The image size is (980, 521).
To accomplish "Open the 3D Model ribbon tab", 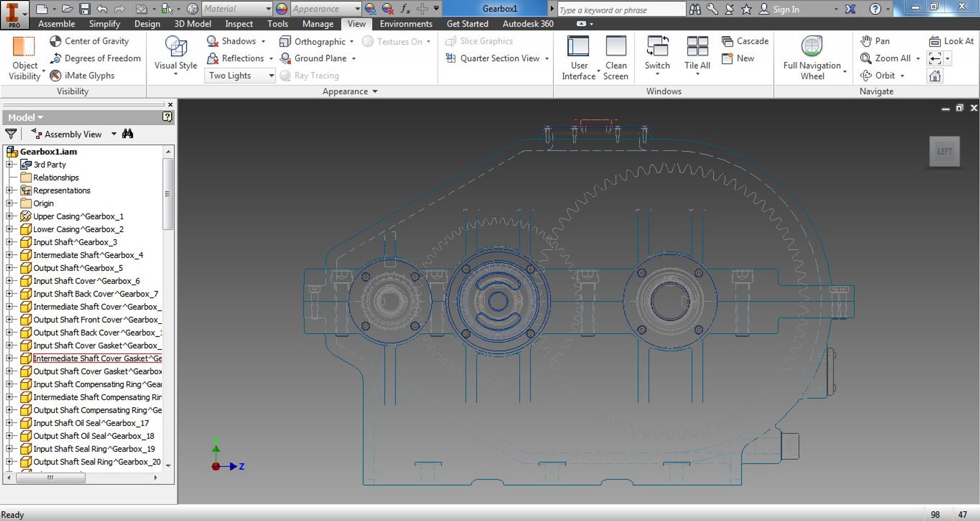I will pyautogui.click(x=192, y=24).
